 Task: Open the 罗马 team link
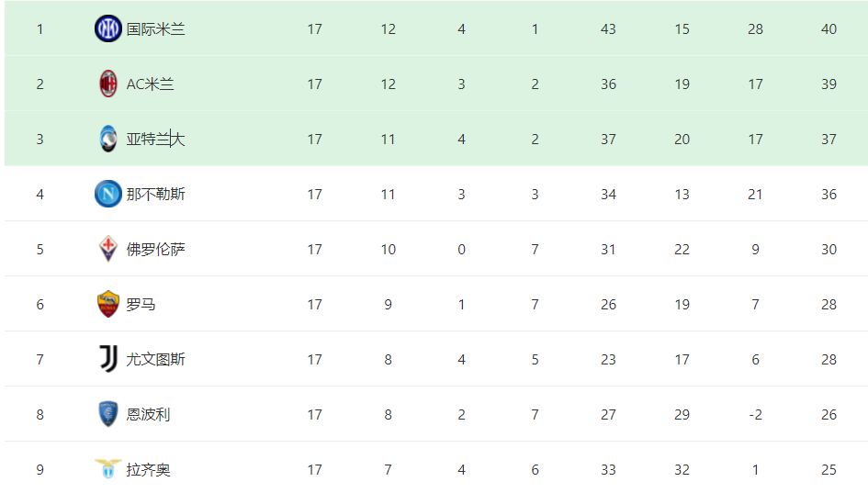tap(141, 304)
